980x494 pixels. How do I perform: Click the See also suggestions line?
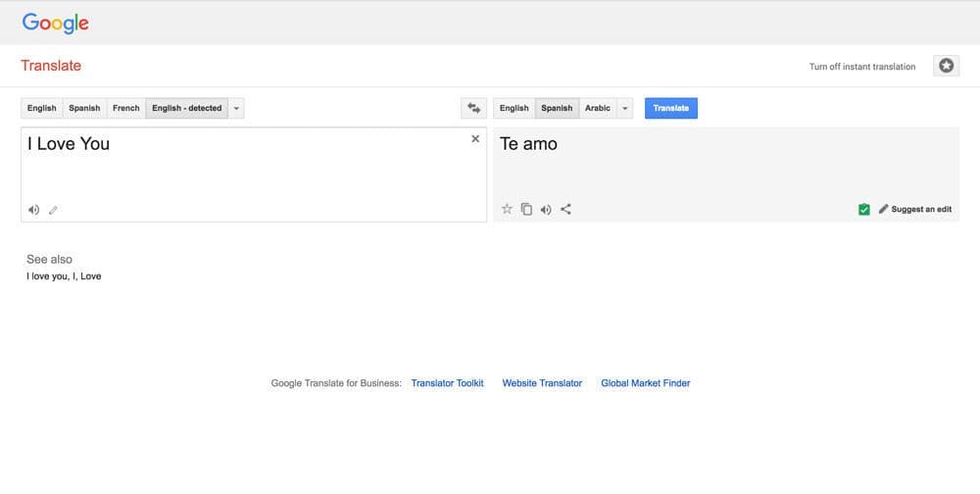(x=64, y=276)
